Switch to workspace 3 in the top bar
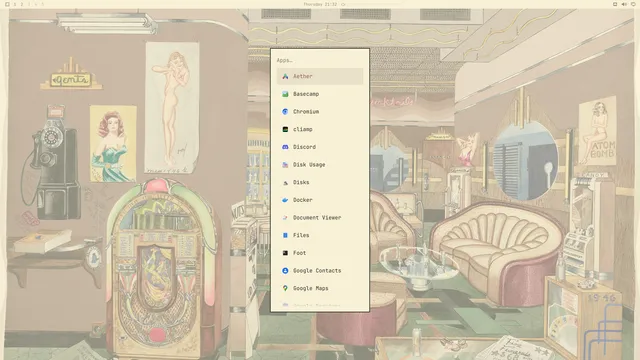The width and height of the screenshot is (640, 360). pyautogui.click(x=29, y=4)
